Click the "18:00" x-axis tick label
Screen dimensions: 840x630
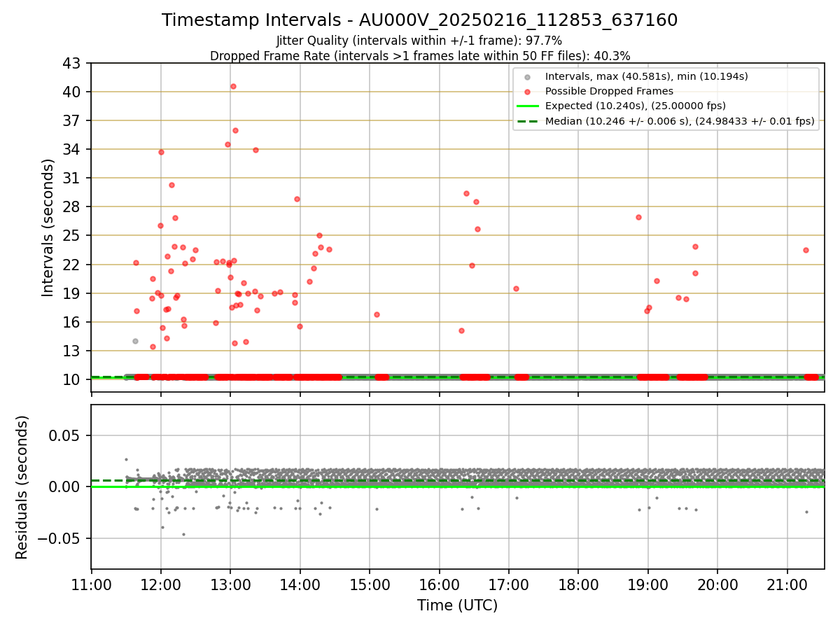tap(578, 585)
